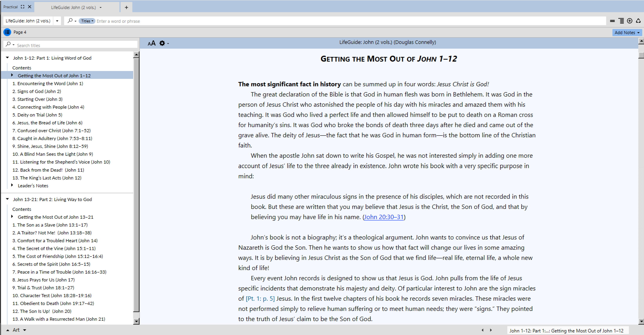The image size is (644, 335).
Task: Expand Getting the Most Out of John 13–21
Action: [12, 217]
